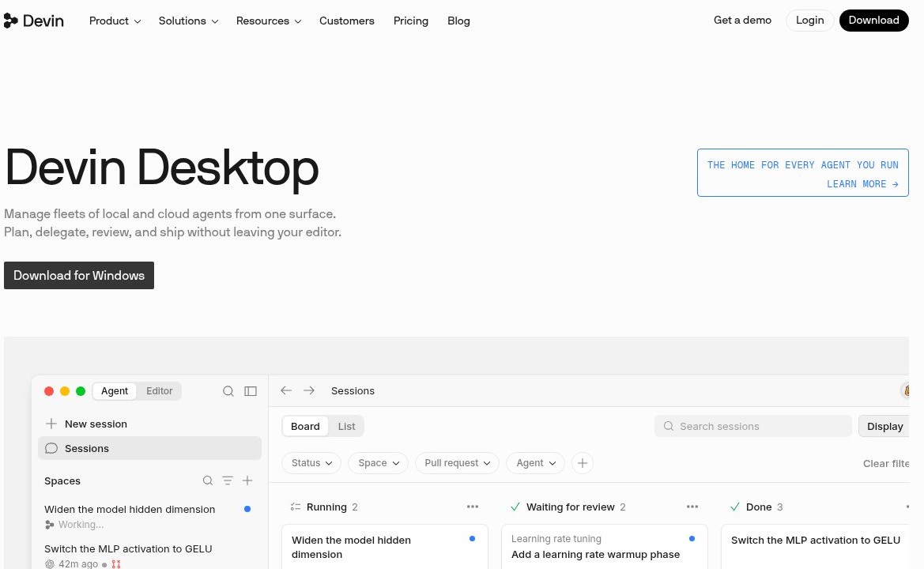This screenshot has width=924, height=569.
Task: Open the Space filter dropdown
Action: (x=379, y=463)
